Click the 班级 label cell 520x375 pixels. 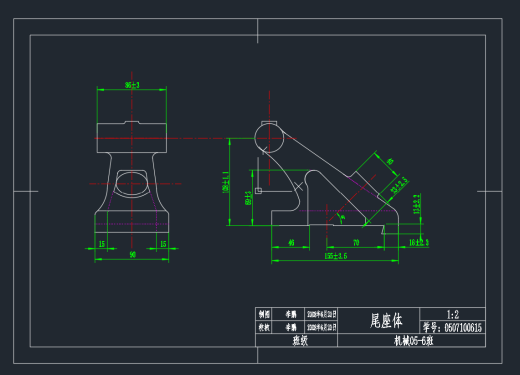coord(296,340)
